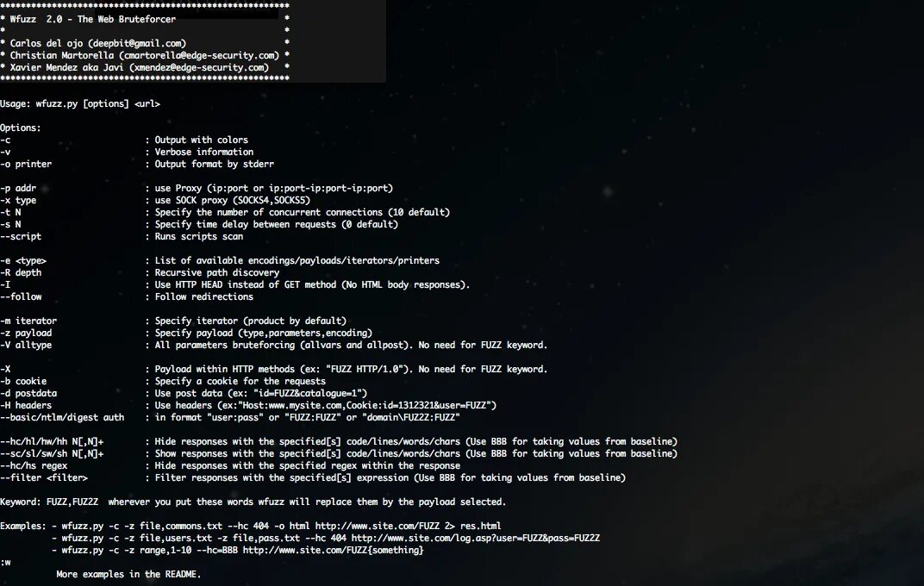Screen dimensions: 924x586
Task: Click cmartorella@edge-security.com email text
Action: 198,55
